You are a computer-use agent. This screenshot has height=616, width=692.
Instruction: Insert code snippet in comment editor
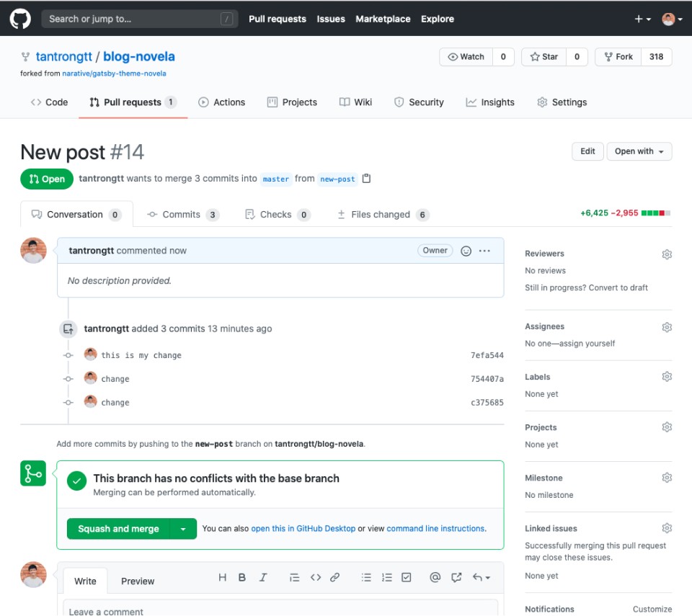[316, 577]
